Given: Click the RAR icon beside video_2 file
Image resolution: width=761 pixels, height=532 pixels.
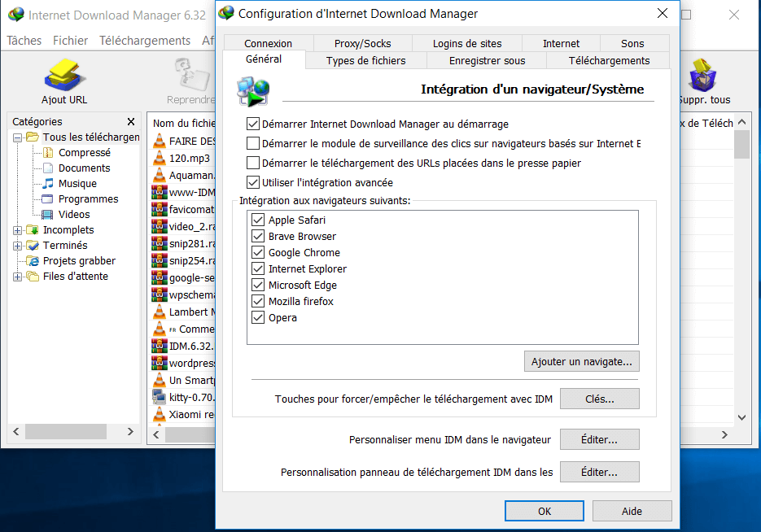Looking at the screenshot, I should 160,226.
